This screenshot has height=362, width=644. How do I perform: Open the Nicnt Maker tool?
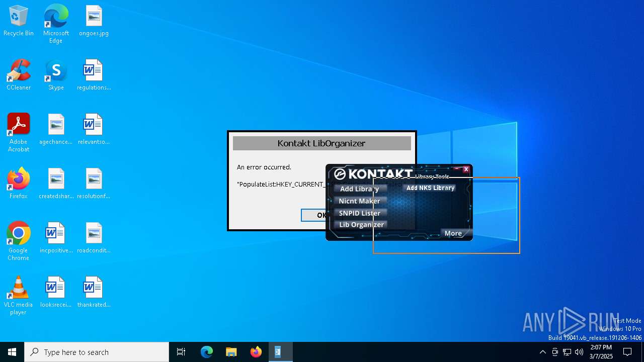(x=360, y=201)
